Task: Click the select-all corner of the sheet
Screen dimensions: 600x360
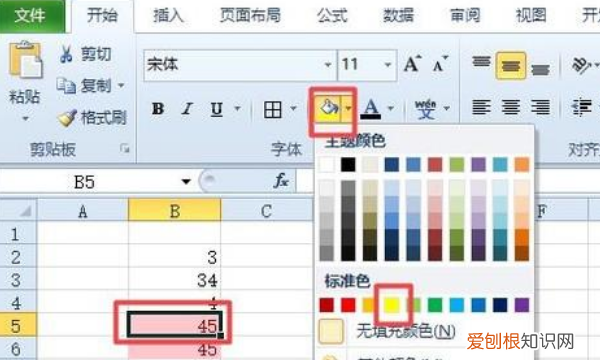Action: coord(18,210)
